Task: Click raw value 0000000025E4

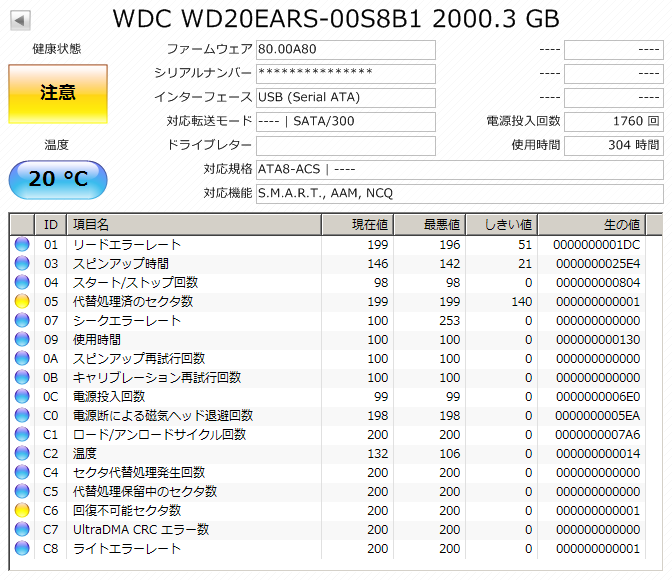Action: (x=598, y=263)
